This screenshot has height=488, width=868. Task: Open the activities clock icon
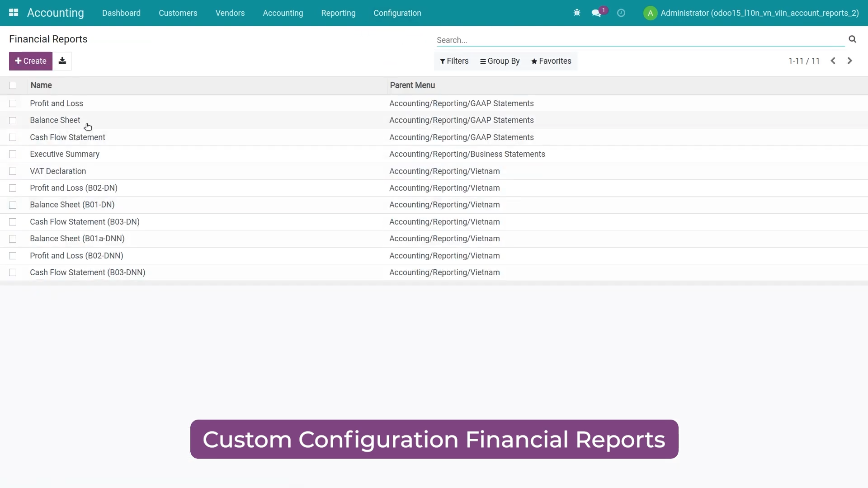click(621, 13)
